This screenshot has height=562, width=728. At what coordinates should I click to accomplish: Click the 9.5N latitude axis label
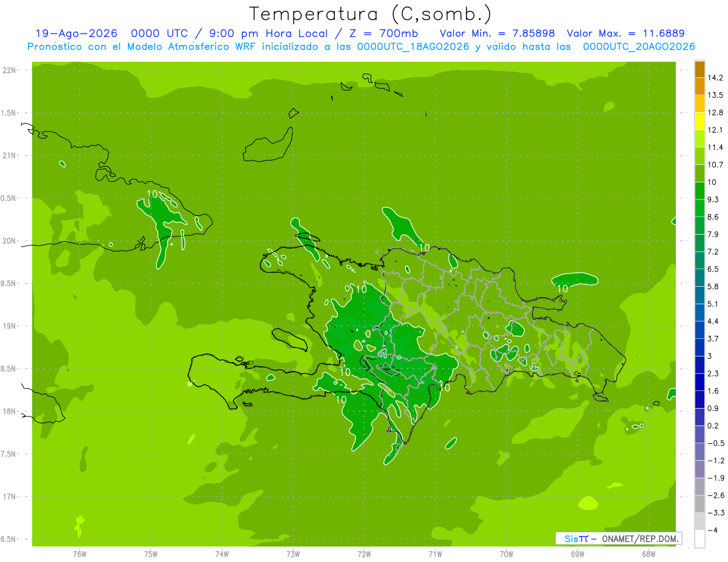(x=8, y=283)
